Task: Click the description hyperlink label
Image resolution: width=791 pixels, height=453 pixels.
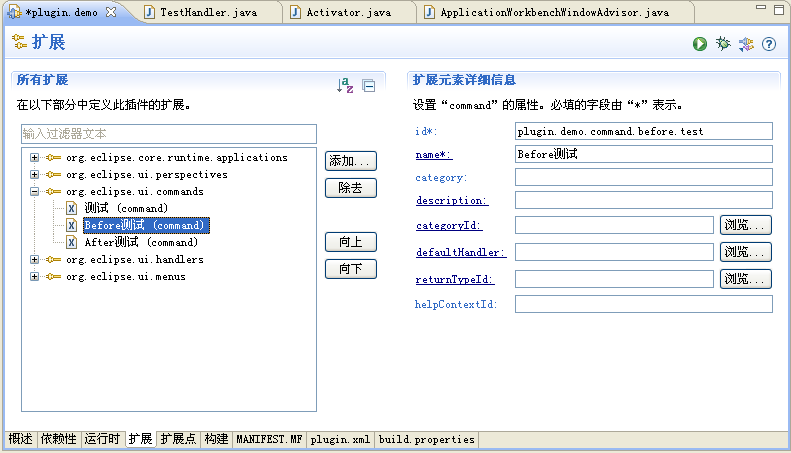Action: tap(452, 200)
